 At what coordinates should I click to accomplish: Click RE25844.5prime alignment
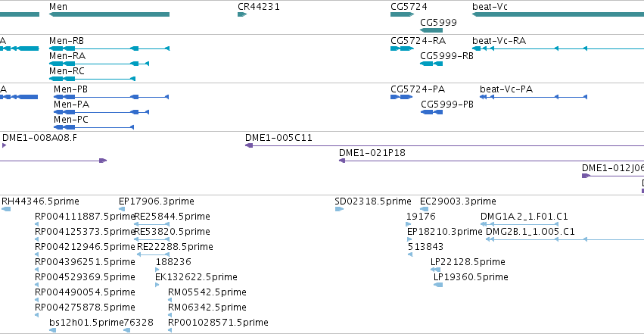click(x=152, y=224)
